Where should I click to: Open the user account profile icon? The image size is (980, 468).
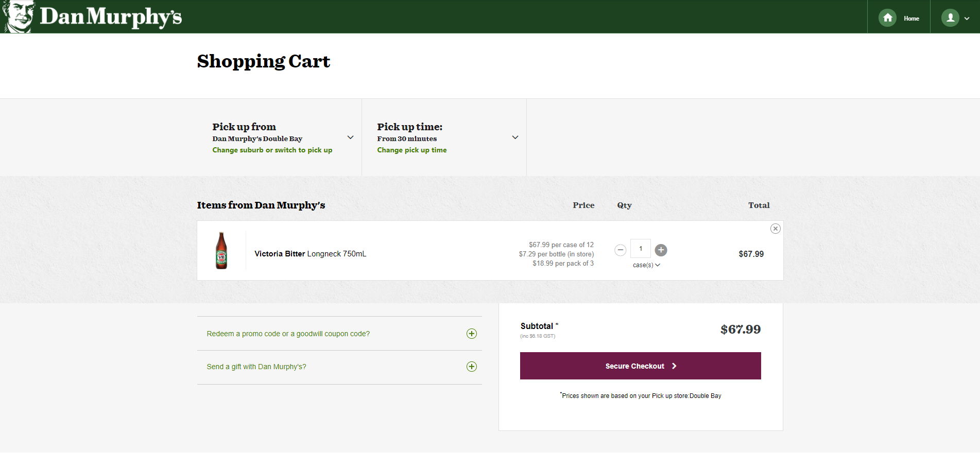pyautogui.click(x=950, y=18)
